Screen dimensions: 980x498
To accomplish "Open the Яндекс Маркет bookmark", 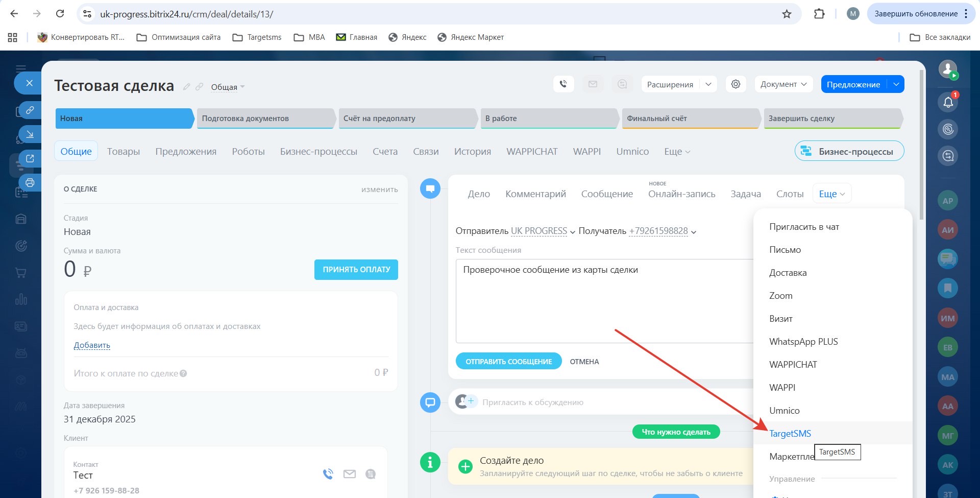I will 471,37.
